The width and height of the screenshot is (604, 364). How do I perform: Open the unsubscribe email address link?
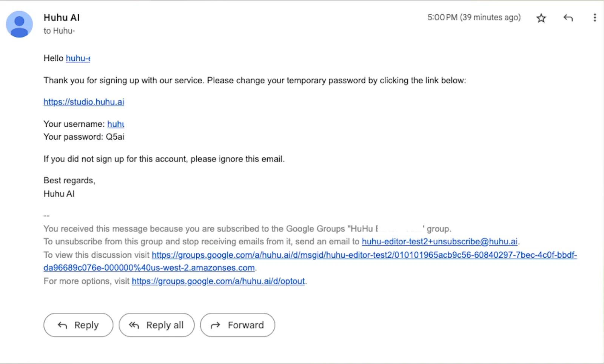pos(439,241)
